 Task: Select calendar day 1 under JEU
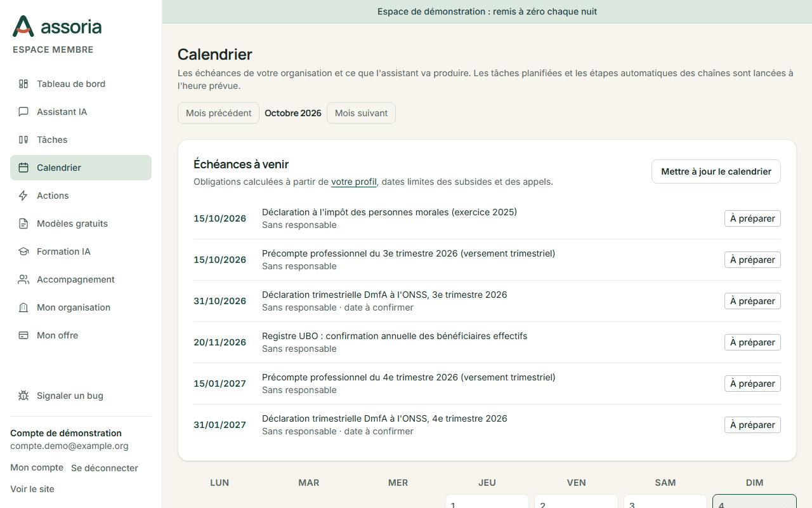[487, 501]
